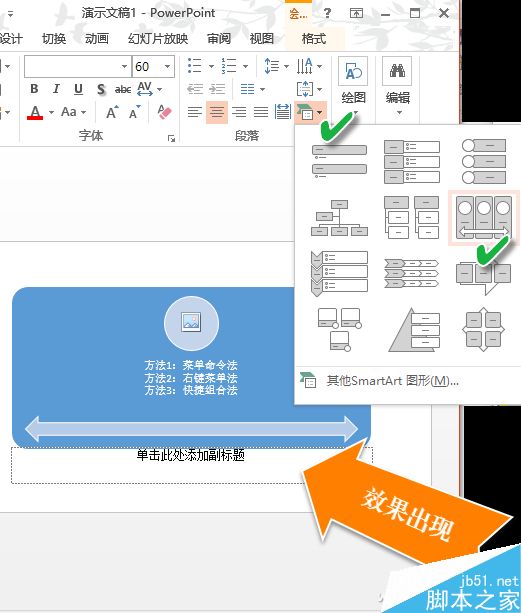Switch to 格式 tab
This screenshot has width=521, height=613.
(x=314, y=39)
